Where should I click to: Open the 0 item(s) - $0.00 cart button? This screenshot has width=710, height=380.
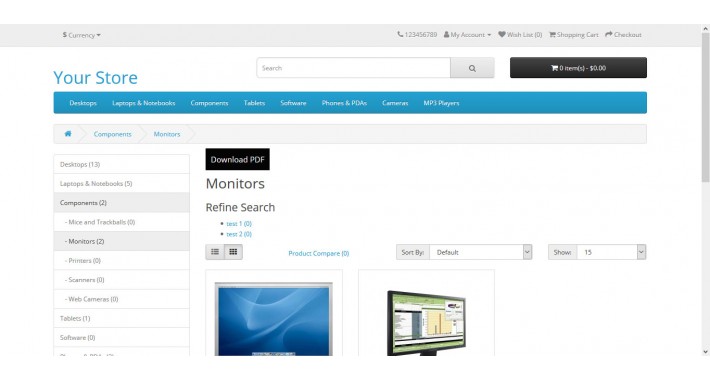[578, 68]
